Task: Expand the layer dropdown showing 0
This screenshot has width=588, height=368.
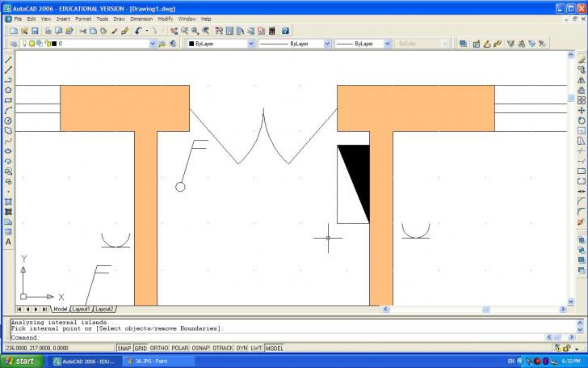Action: (x=153, y=44)
